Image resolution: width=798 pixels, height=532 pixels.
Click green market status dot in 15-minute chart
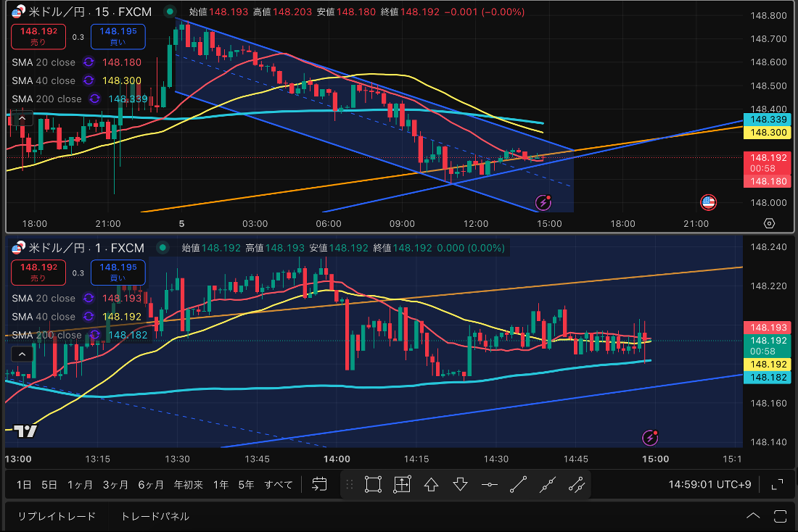(170, 11)
